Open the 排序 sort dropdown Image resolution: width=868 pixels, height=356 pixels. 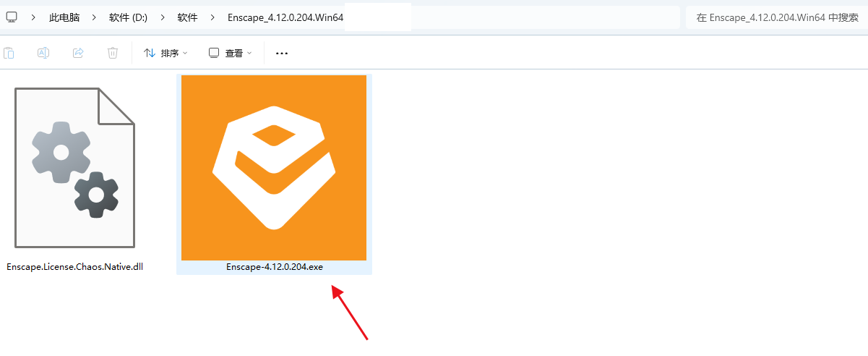(x=166, y=53)
